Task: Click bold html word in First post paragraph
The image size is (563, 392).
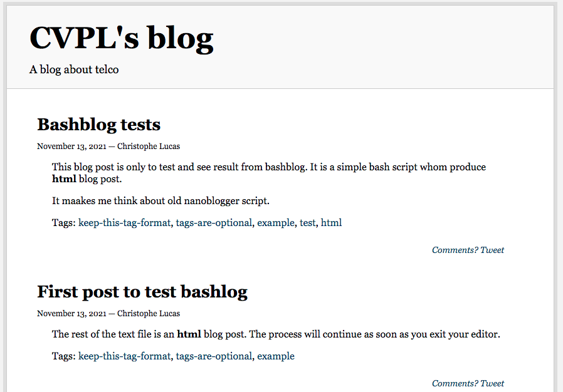Action: pos(189,334)
